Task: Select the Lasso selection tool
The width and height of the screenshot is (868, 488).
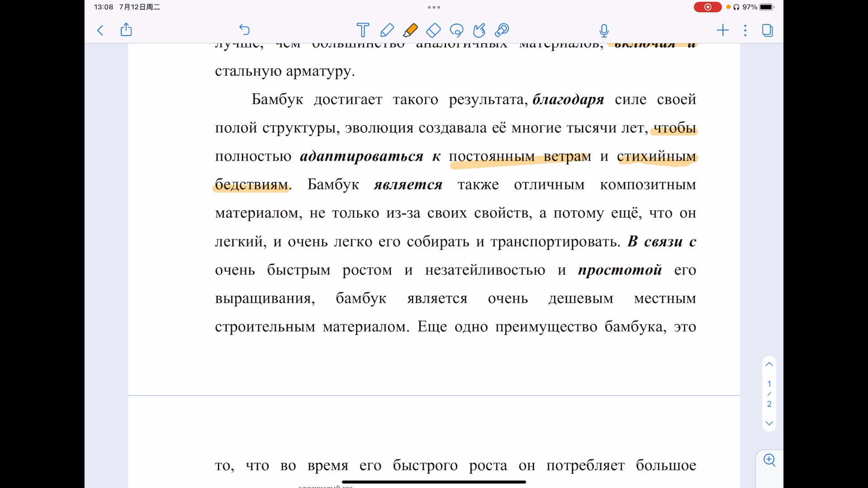Action: coord(457,30)
